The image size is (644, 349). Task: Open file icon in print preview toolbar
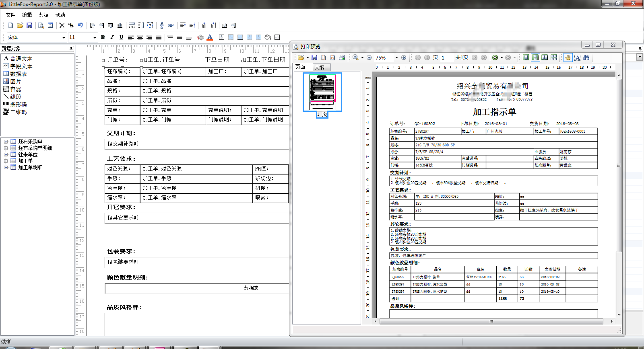(301, 57)
